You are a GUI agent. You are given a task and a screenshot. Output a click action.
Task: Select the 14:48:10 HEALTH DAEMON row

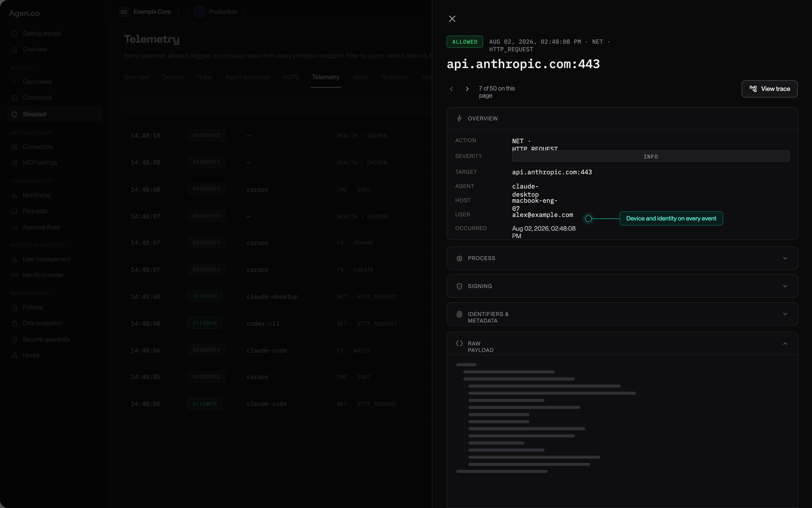(278, 136)
